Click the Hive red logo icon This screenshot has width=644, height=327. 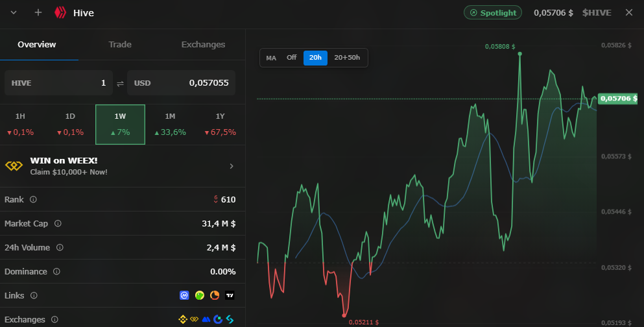60,13
